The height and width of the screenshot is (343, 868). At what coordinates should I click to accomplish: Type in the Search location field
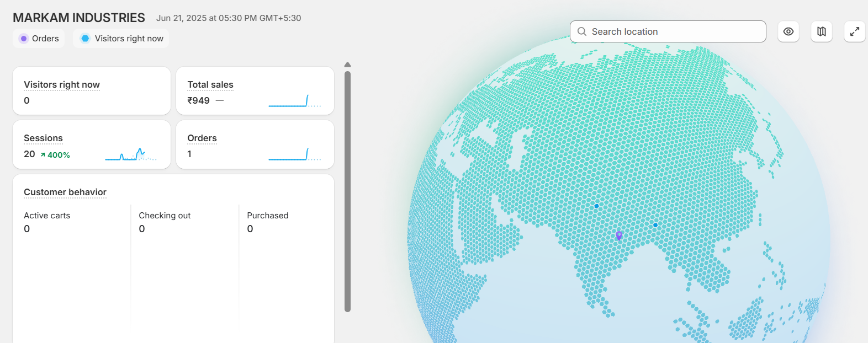click(x=674, y=32)
